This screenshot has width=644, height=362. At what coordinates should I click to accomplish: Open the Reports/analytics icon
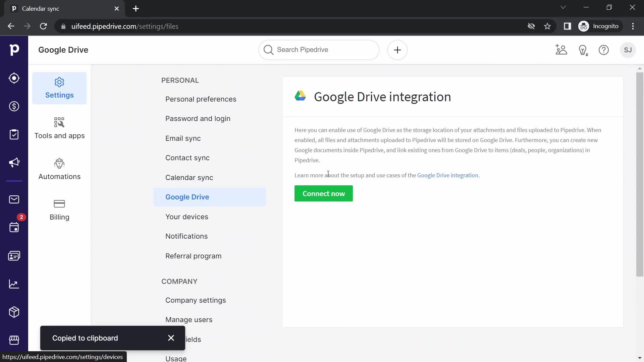tap(14, 284)
